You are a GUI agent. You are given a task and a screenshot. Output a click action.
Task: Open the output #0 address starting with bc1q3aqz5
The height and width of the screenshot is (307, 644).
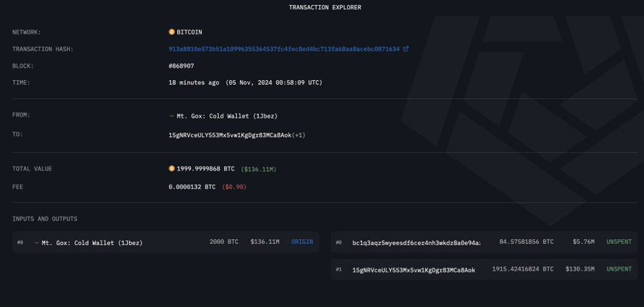click(416, 243)
